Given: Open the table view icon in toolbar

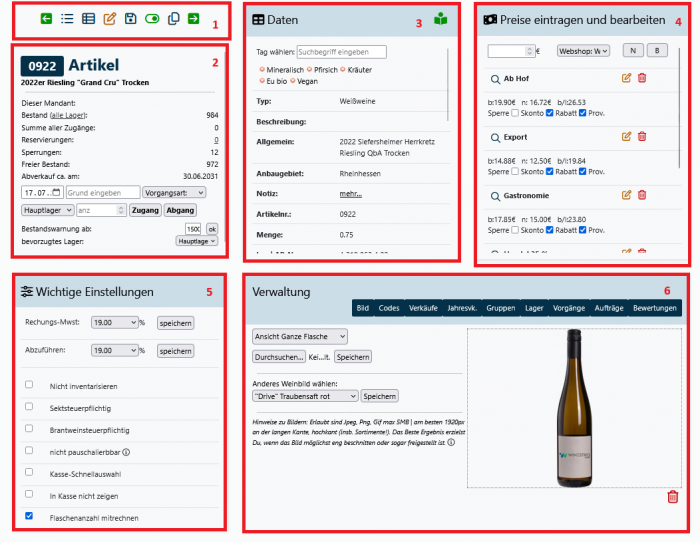Looking at the screenshot, I should (88, 19).
